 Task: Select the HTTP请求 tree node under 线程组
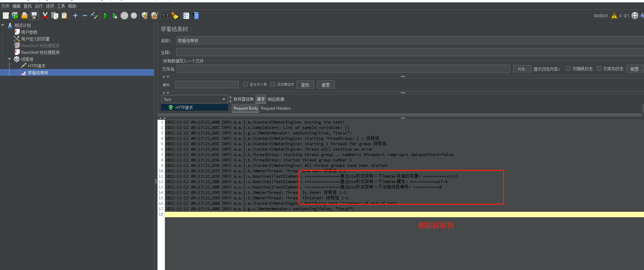tap(37, 66)
